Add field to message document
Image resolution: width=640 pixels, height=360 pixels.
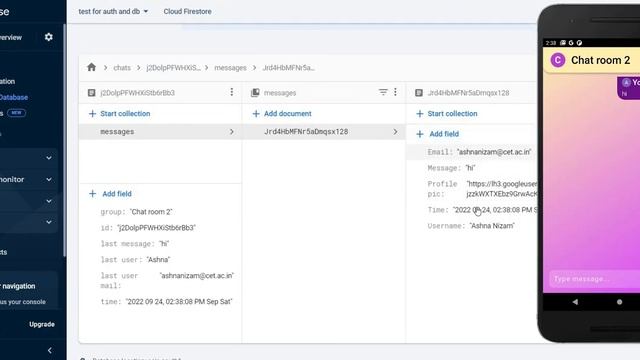[x=438, y=134]
